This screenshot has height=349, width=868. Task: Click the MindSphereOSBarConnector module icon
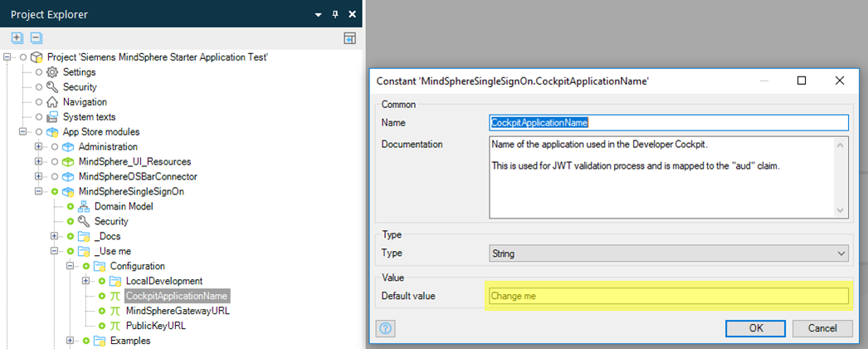tap(68, 177)
